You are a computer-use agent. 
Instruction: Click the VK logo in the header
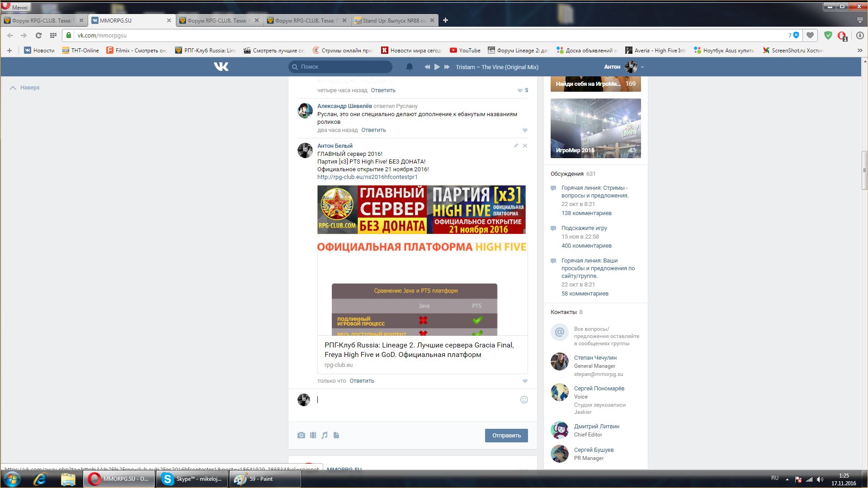[x=221, y=67]
